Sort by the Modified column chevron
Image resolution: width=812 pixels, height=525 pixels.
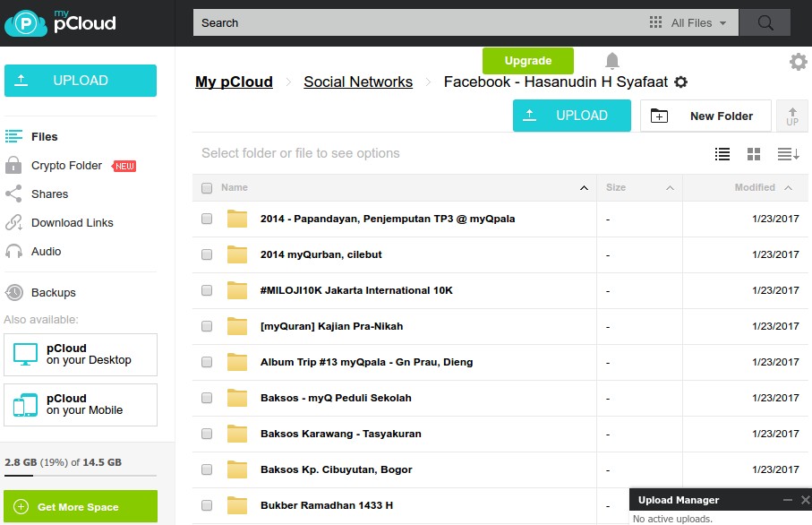786,188
